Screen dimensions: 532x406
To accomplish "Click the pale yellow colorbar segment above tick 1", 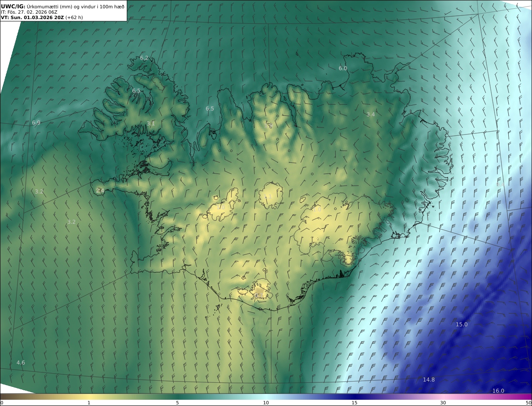I will pos(89,396).
